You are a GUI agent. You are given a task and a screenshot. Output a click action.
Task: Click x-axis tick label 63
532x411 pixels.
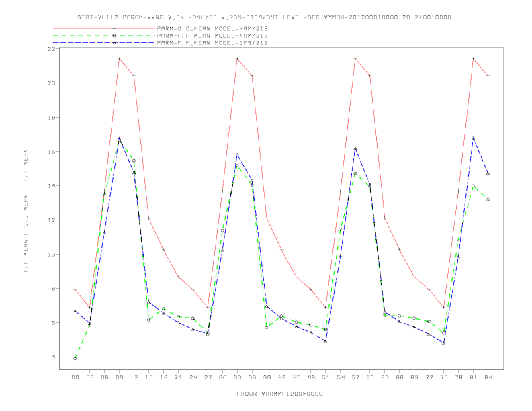click(x=385, y=377)
